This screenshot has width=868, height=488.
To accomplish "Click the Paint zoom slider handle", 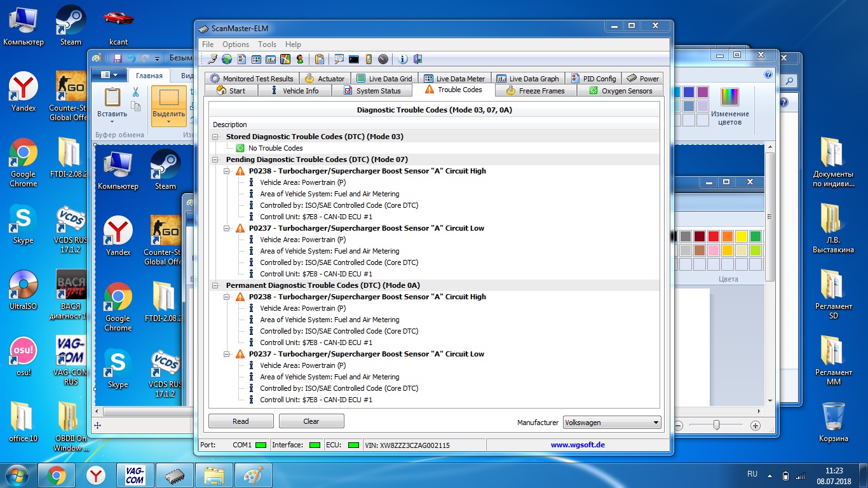I will coord(716,425).
